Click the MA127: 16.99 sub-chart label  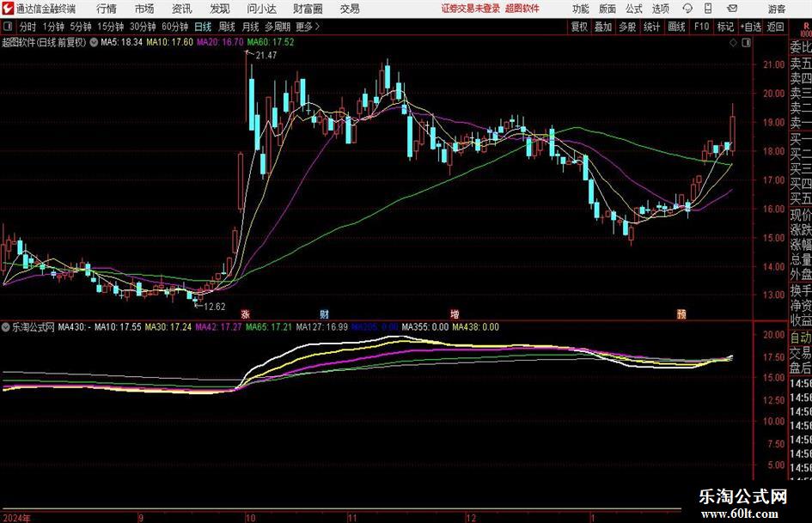pos(322,327)
